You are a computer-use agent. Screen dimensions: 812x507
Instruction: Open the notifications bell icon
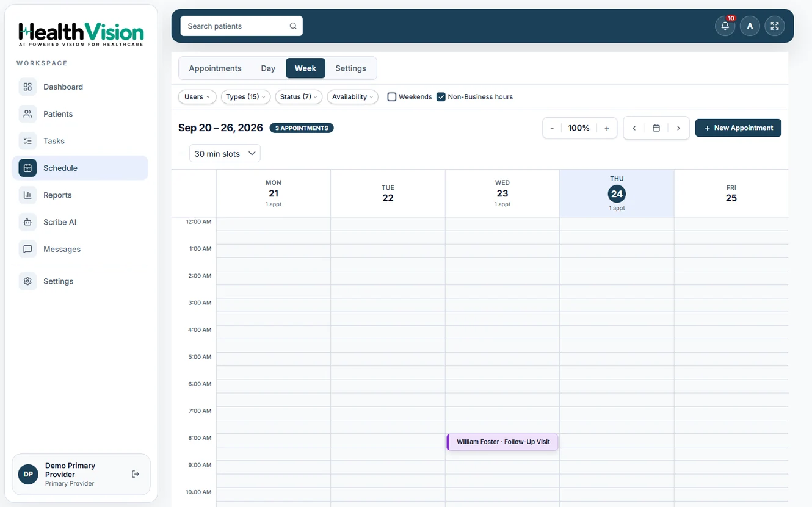coord(725,26)
